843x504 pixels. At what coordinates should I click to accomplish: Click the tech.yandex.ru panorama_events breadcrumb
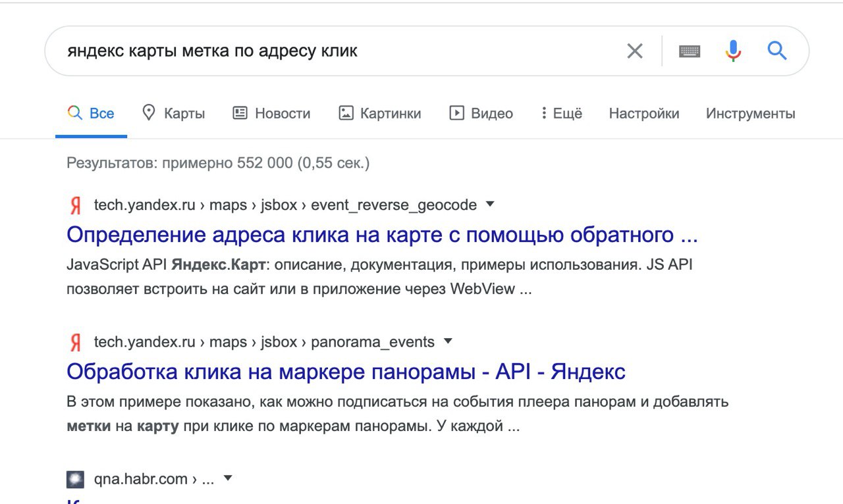[264, 342]
